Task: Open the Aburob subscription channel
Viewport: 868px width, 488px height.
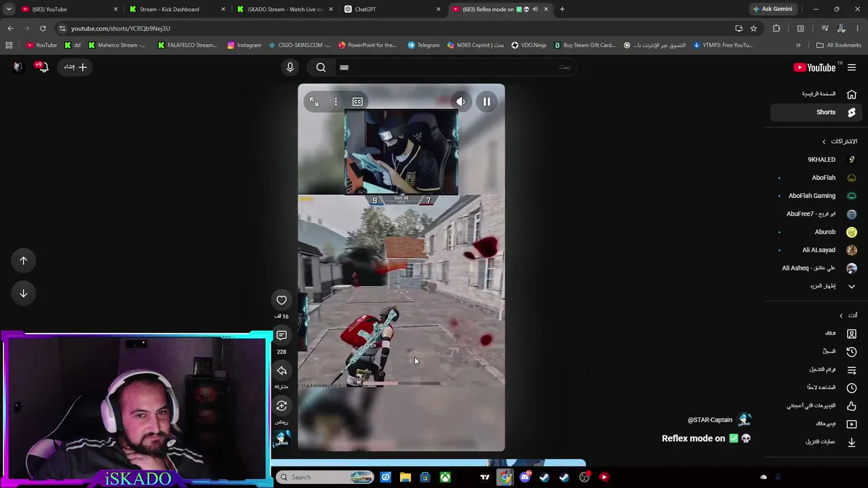Action: coord(815,232)
